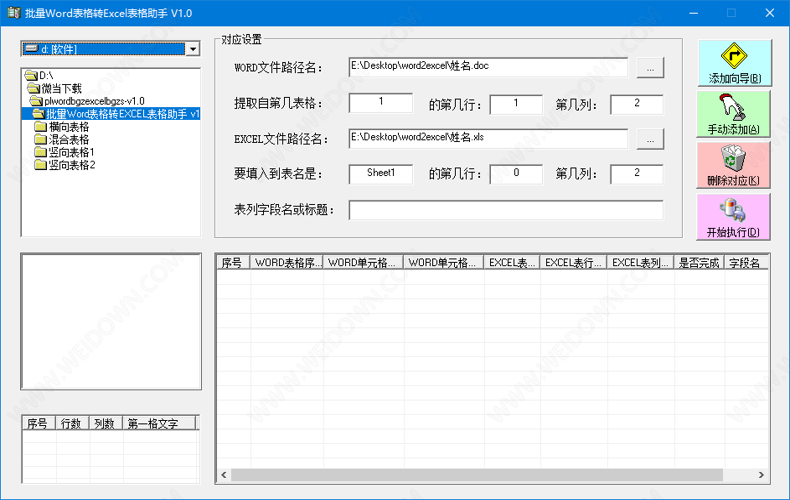The width and height of the screenshot is (790, 500).
Task: Click the horizontal scrollbar thumb
Action: pos(477,475)
